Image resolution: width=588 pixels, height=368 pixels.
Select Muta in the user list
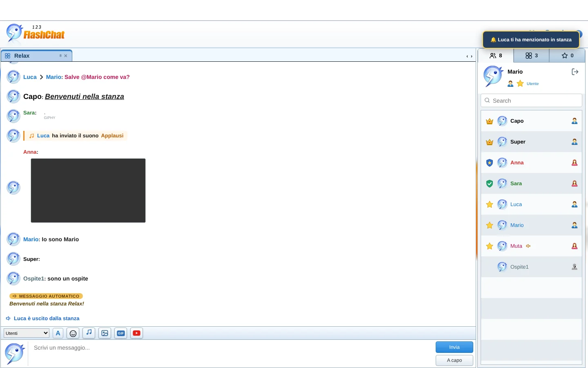531,246
